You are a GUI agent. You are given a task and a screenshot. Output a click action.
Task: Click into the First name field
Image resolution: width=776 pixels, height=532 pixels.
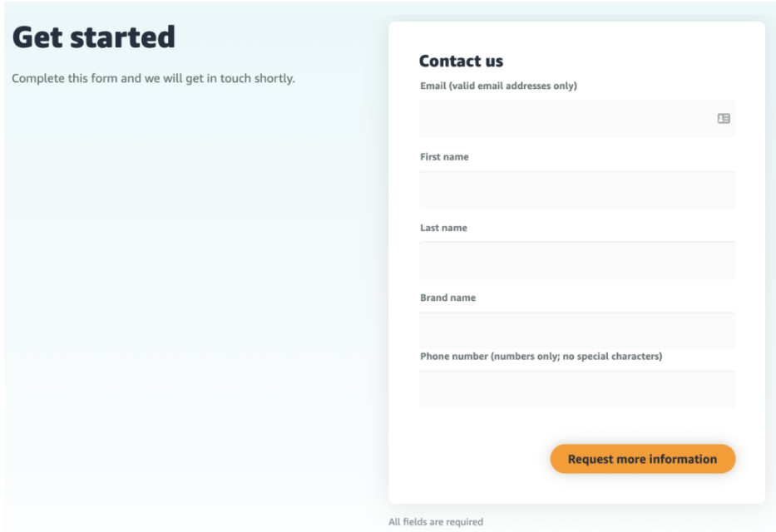click(x=577, y=190)
